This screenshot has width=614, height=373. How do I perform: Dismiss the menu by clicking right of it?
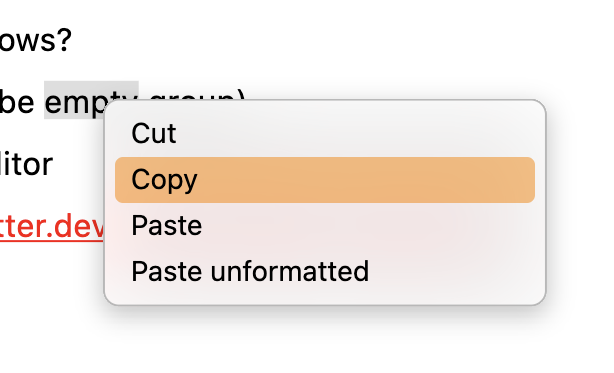tap(581, 196)
